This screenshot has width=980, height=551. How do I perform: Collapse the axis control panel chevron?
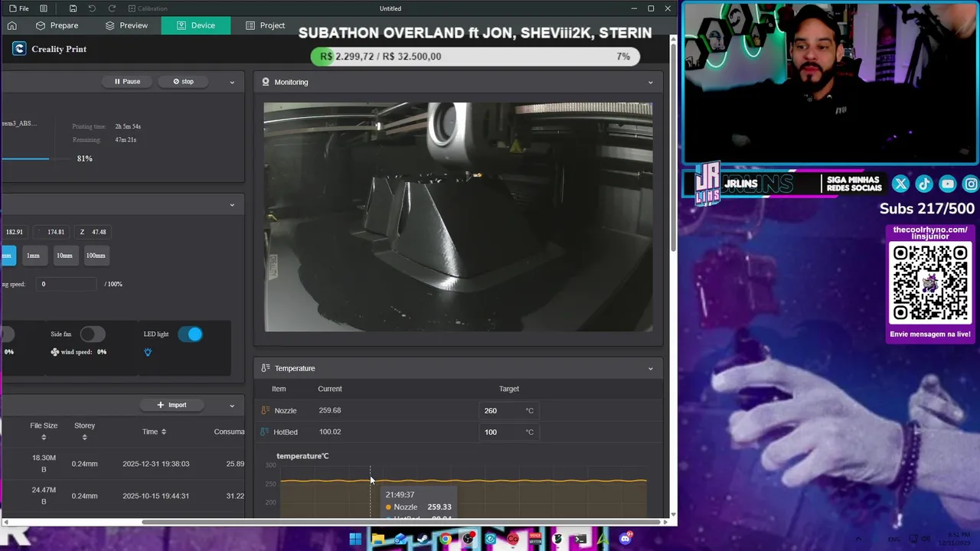tap(232, 204)
